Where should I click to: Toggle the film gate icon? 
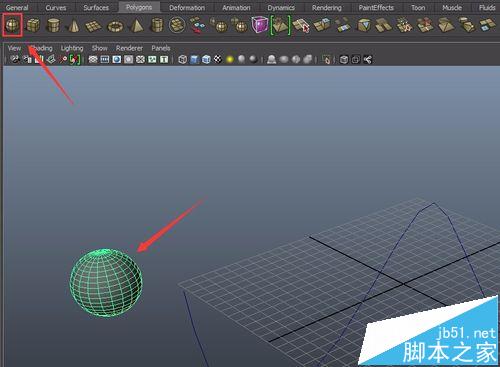[105, 59]
